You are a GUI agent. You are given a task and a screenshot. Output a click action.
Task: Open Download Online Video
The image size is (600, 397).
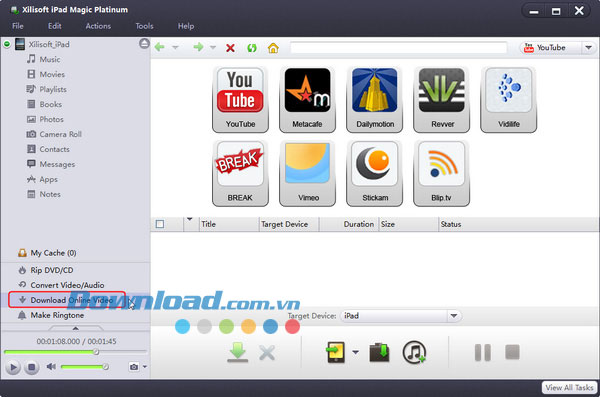pos(67,300)
